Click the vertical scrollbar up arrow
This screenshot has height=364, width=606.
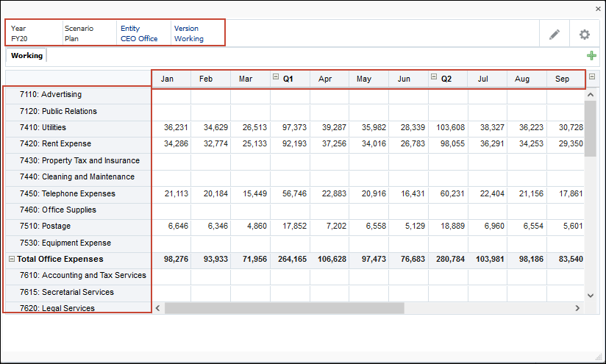click(x=590, y=95)
